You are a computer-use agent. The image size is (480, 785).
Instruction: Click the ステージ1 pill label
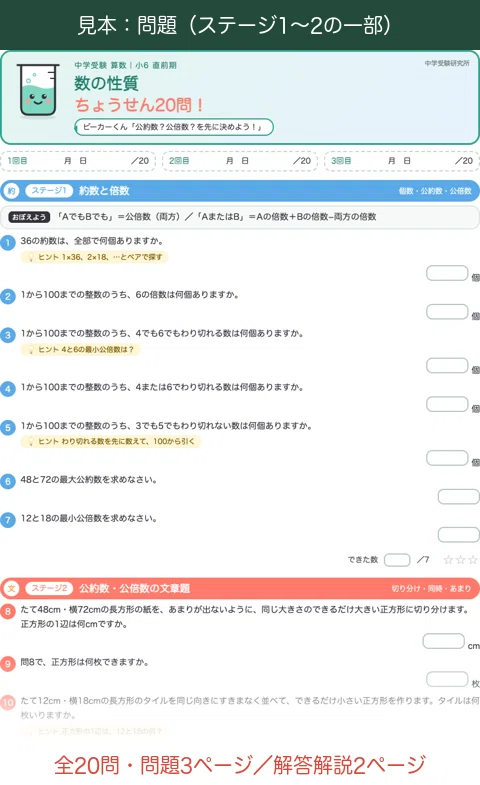coord(49,191)
